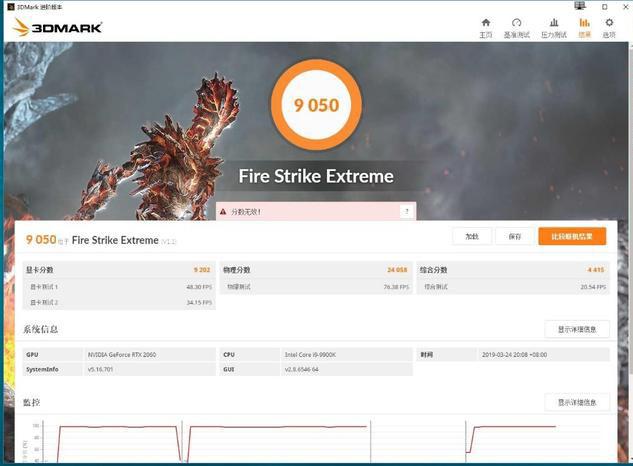The width and height of the screenshot is (633, 466).
Task: Click the graphics score value 9 202
Action: point(202,270)
